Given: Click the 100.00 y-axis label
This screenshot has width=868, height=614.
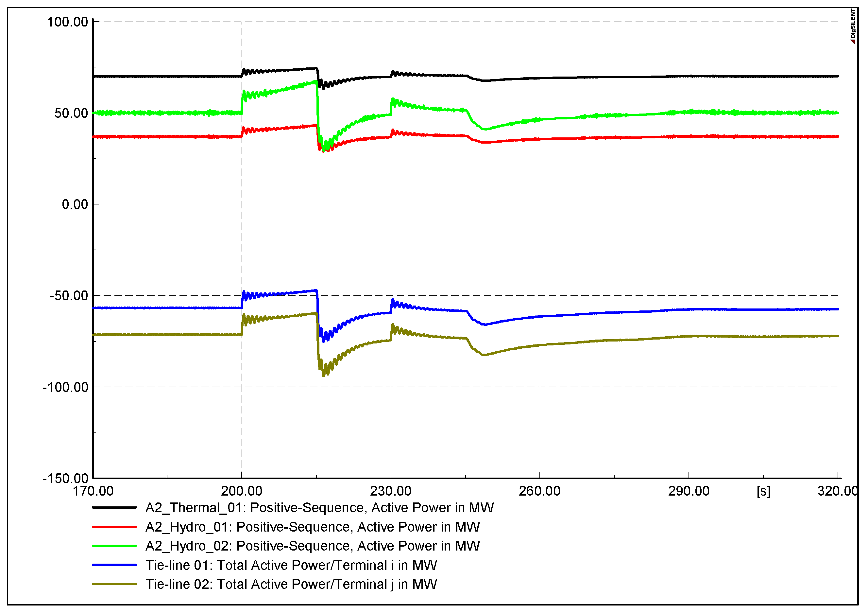Looking at the screenshot, I should tap(68, 22).
